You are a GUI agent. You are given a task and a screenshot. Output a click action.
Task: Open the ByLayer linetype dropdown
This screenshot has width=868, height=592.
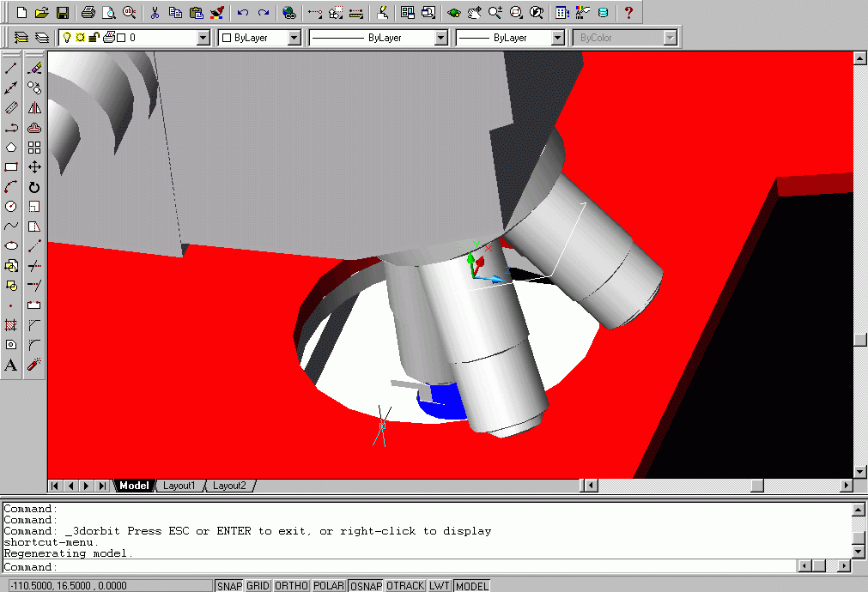click(440, 38)
